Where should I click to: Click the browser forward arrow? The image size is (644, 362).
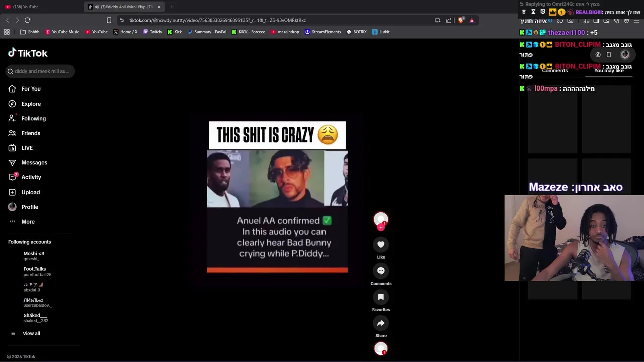[17, 20]
